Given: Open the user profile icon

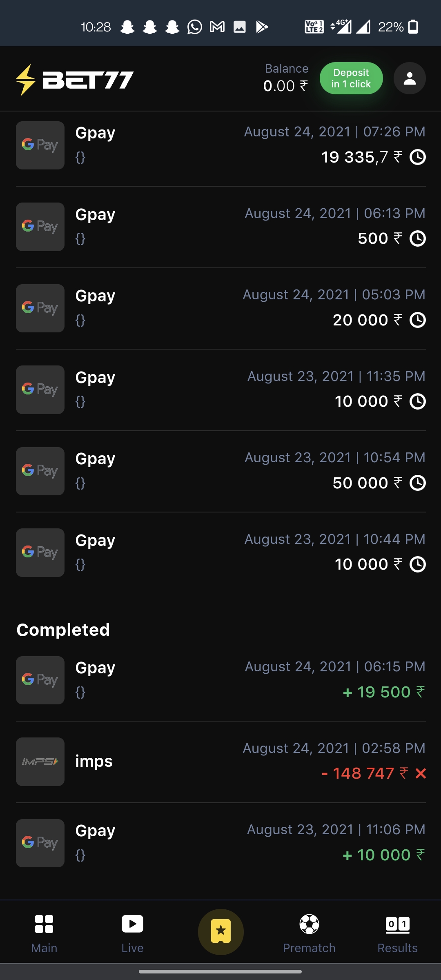Looking at the screenshot, I should (410, 78).
